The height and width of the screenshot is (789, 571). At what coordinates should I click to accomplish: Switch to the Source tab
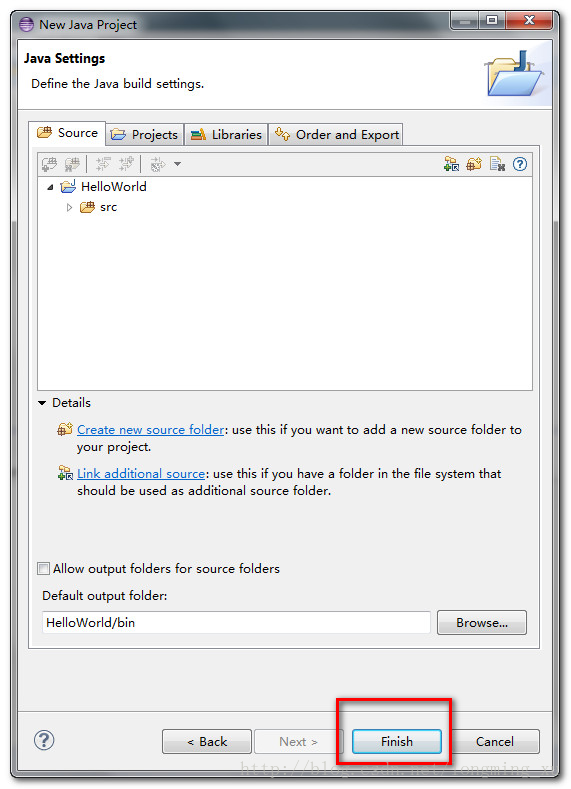[67, 133]
